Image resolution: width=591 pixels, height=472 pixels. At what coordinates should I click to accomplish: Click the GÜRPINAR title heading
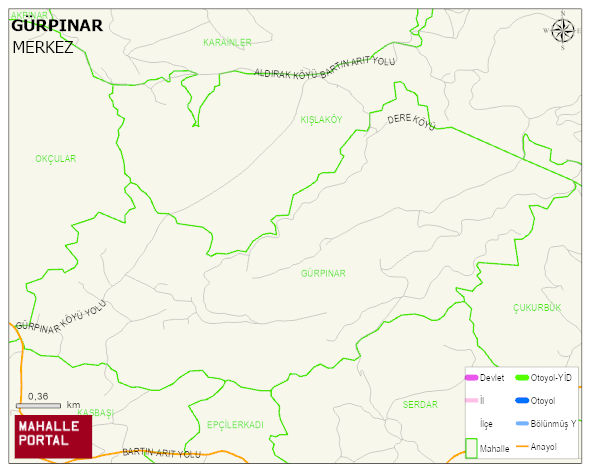point(57,26)
